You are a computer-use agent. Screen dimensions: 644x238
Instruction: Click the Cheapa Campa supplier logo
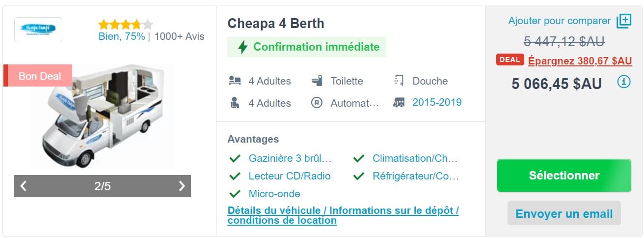click(x=38, y=30)
